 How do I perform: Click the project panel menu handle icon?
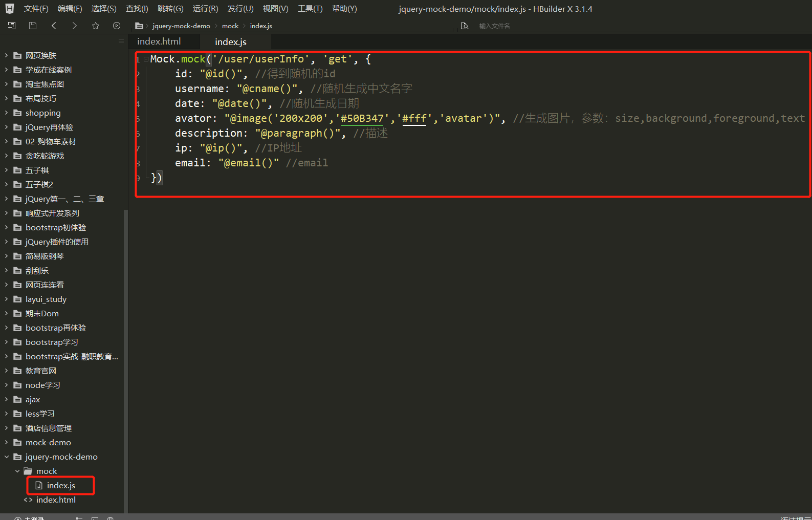(x=121, y=41)
